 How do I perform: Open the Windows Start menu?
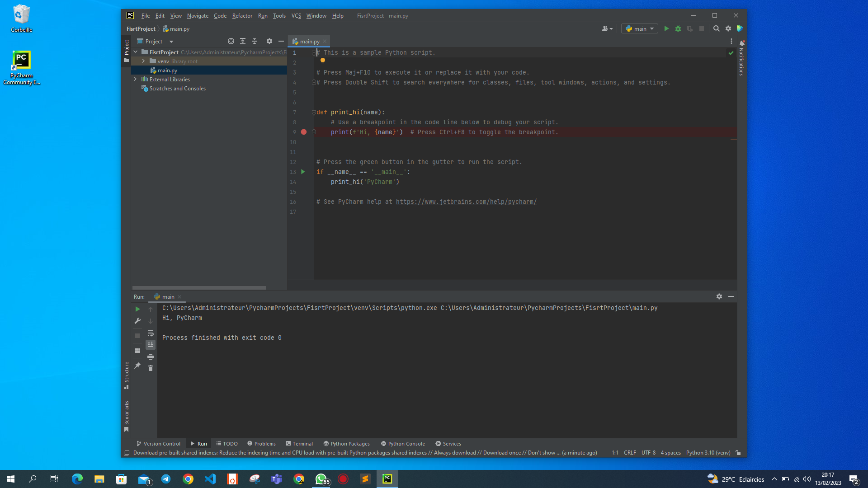point(11,479)
